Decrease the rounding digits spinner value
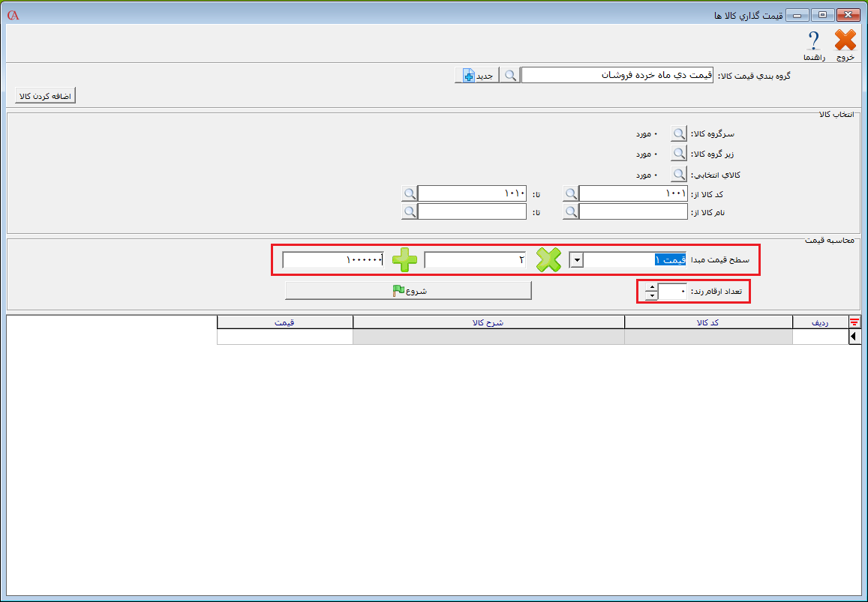868x602 pixels. [x=651, y=296]
